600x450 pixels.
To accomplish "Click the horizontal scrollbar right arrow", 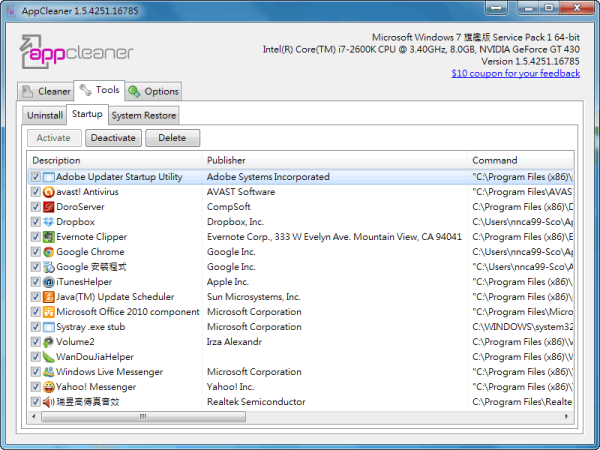I will pos(567,416).
